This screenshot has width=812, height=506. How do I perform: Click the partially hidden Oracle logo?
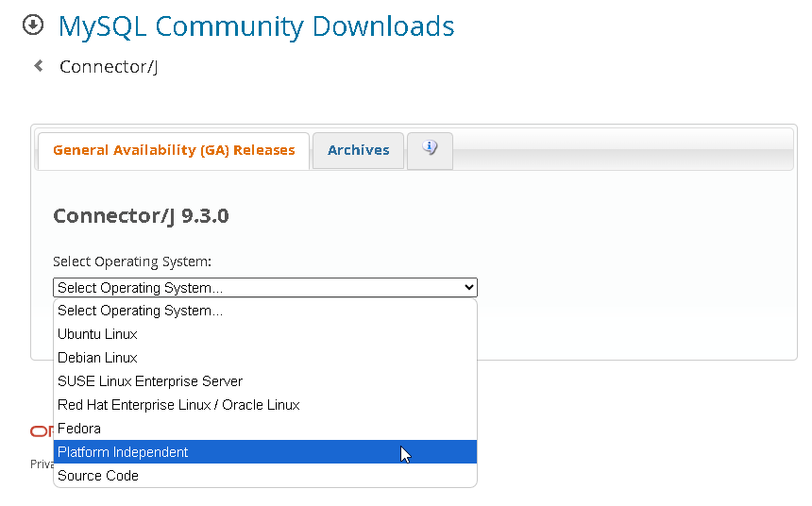pyautogui.click(x=42, y=431)
